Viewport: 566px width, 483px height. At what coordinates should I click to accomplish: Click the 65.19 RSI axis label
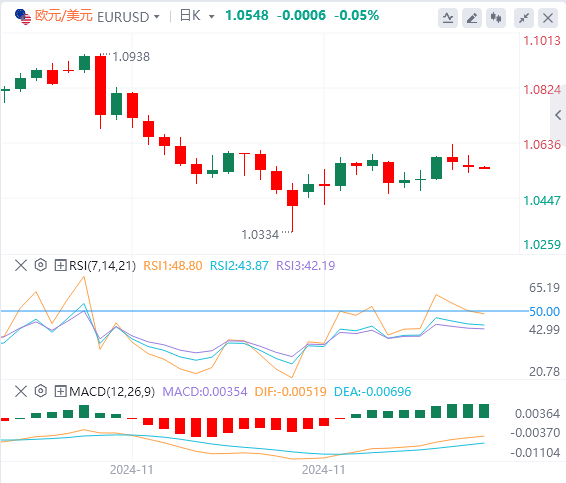pyautogui.click(x=544, y=288)
